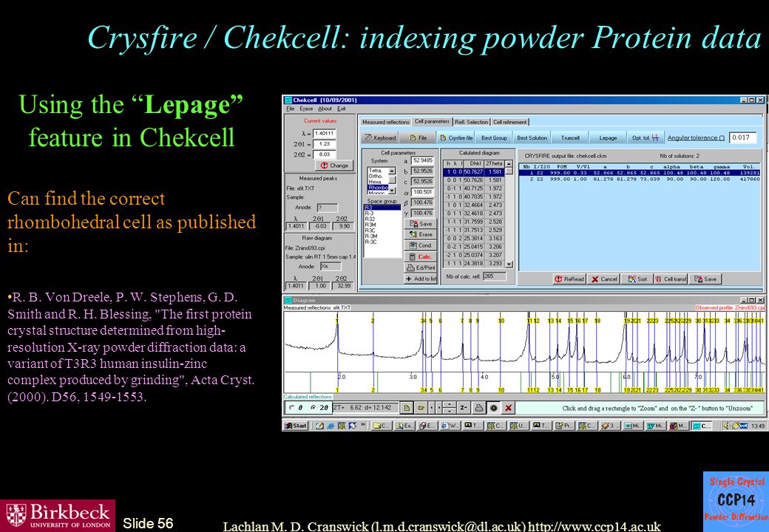The image size is (769, 532).
Task: Select Rhombo in the System list
Action: point(378,187)
